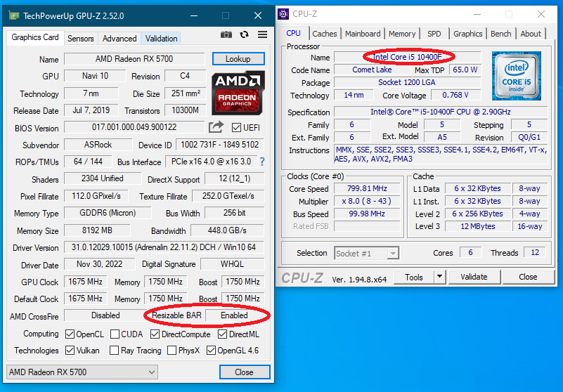Click the Instructions list in CPU-Z

[441, 155]
